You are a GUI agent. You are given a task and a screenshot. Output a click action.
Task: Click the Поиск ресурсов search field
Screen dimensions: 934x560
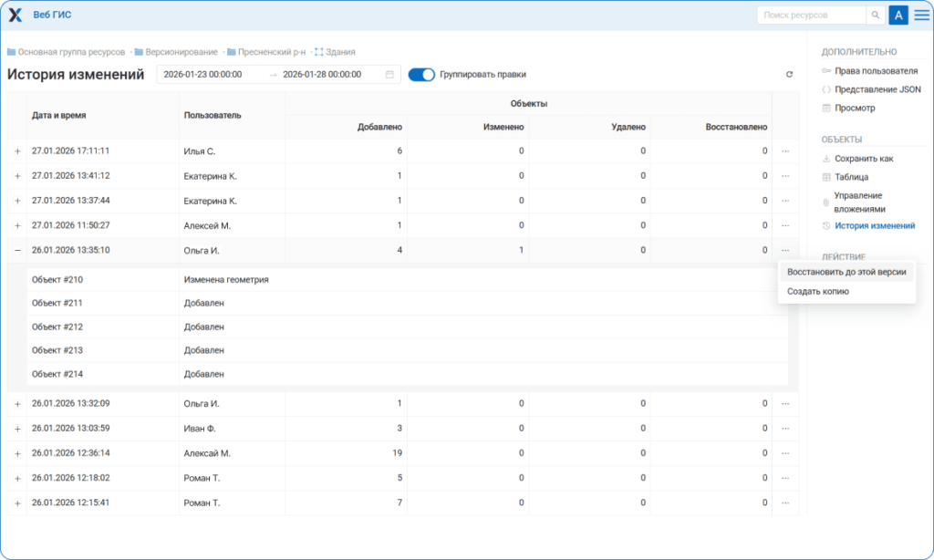tap(810, 16)
